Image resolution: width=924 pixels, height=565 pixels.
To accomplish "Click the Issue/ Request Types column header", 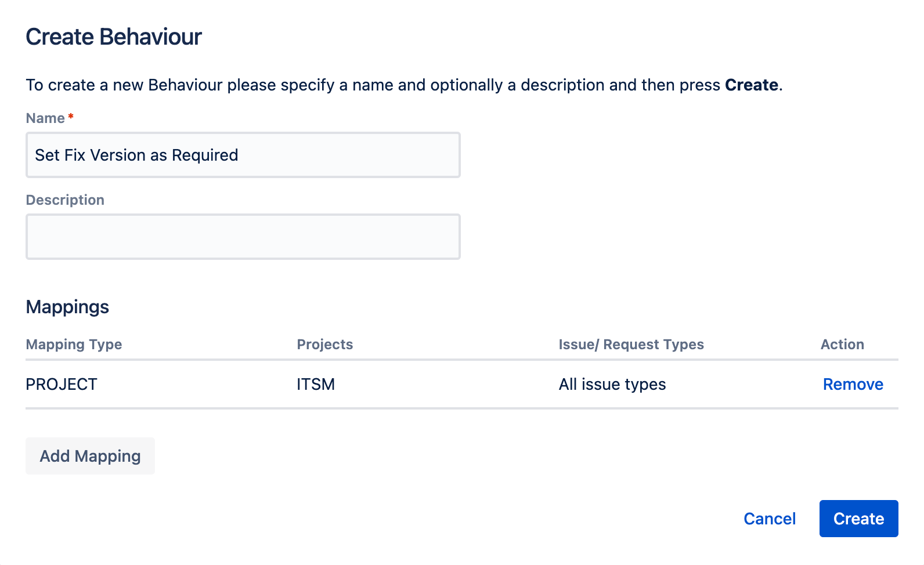I will [x=631, y=345].
